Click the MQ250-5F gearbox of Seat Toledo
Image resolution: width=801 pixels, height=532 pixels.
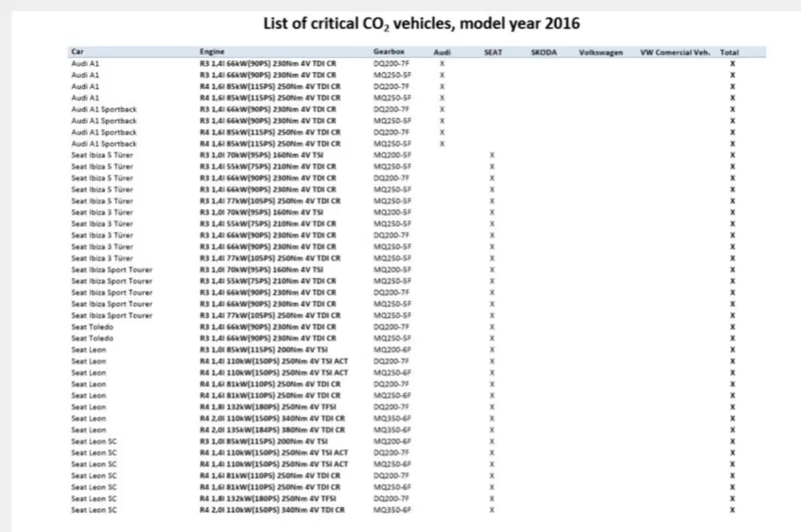(392, 338)
